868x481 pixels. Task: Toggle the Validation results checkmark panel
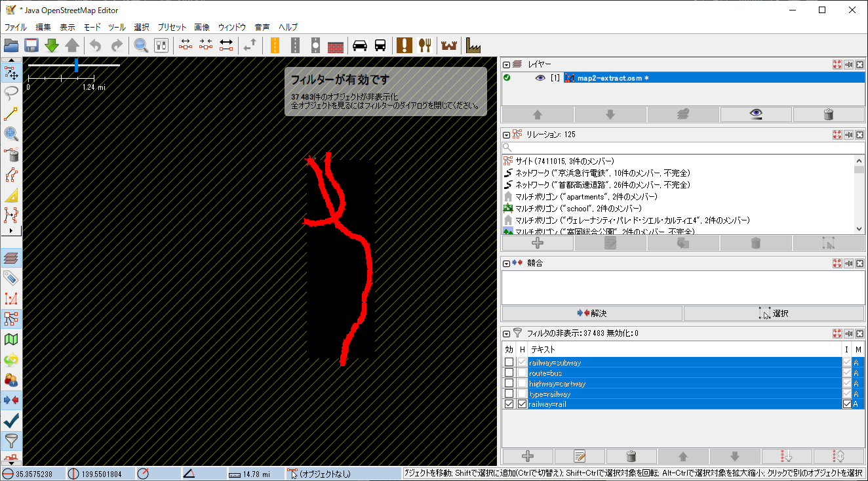click(11, 420)
